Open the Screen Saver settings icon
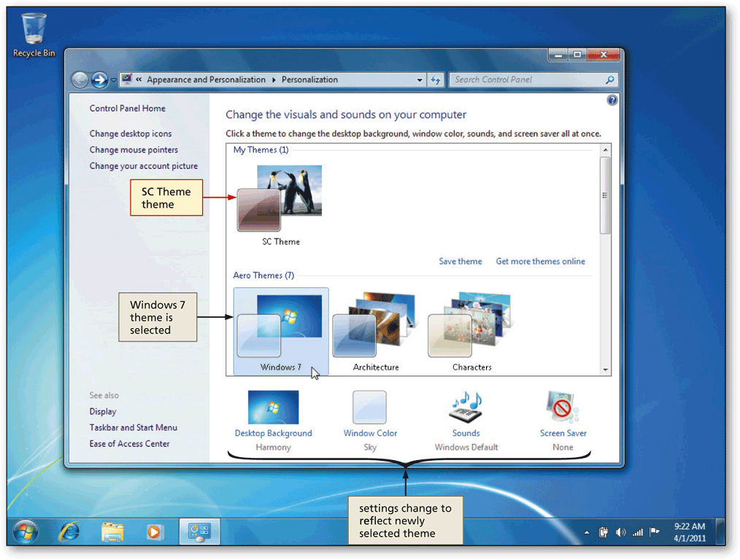The height and width of the screenshot is (560, 740). click(x=563, y=408)
